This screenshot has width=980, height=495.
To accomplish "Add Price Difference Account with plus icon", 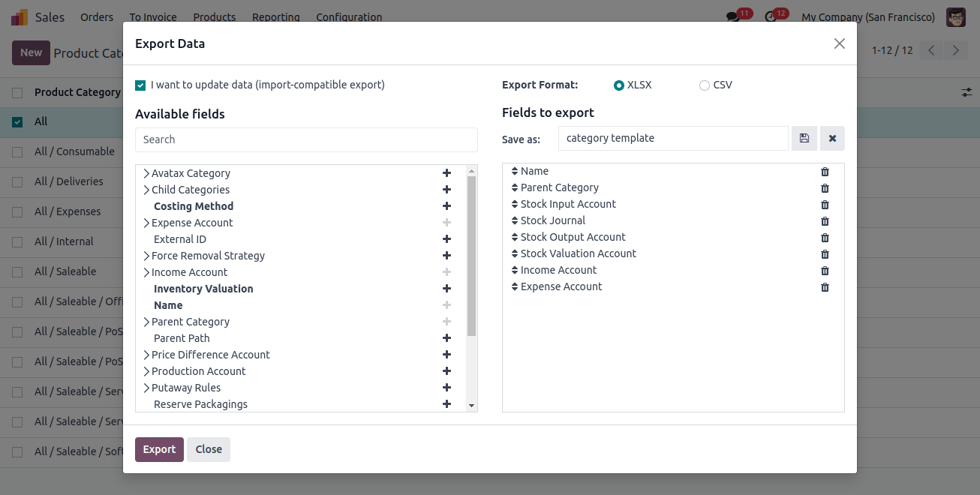I will [446, 355].
